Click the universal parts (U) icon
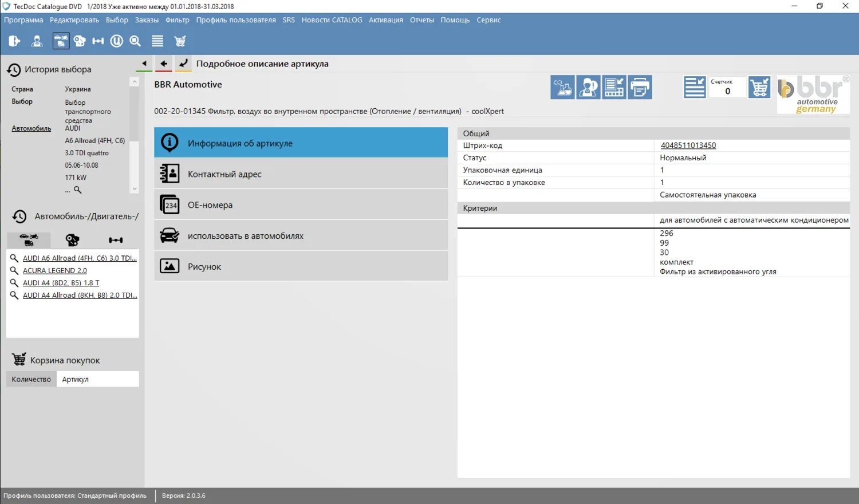The image size is (859, 504). tap(117, 41)
